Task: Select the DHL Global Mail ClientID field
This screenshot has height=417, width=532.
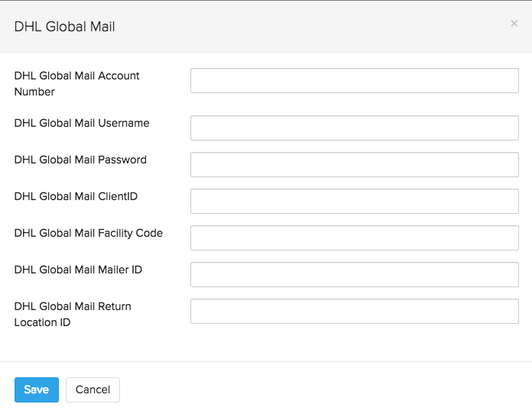Action: tap(354, 202)
